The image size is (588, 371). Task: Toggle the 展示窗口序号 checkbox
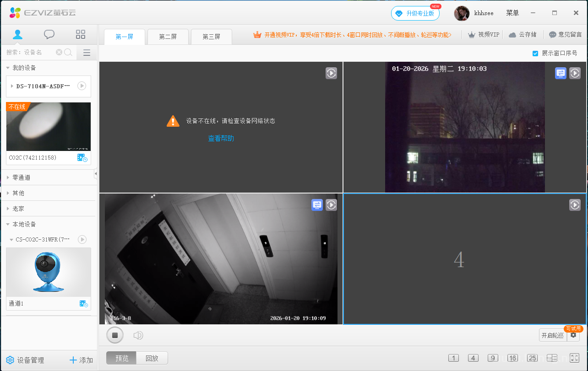click(x=535, y=54)
